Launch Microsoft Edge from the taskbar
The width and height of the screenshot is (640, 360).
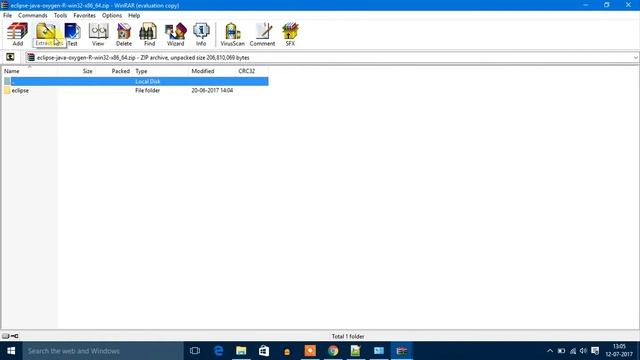(218, 351)
